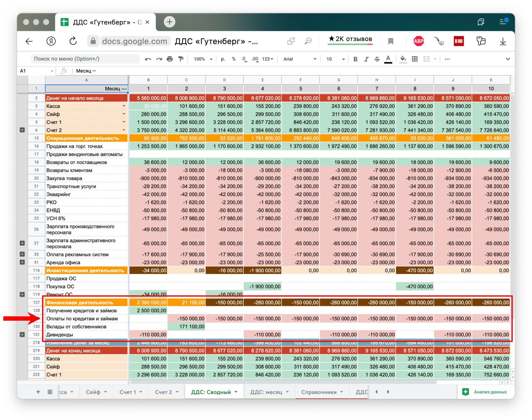
Task: Open the zoom 100% dropdown
Action: point(203,59)
